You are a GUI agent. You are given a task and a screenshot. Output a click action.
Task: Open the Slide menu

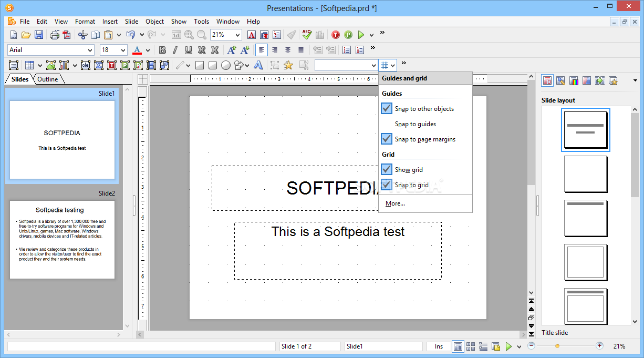pos(132,22)
